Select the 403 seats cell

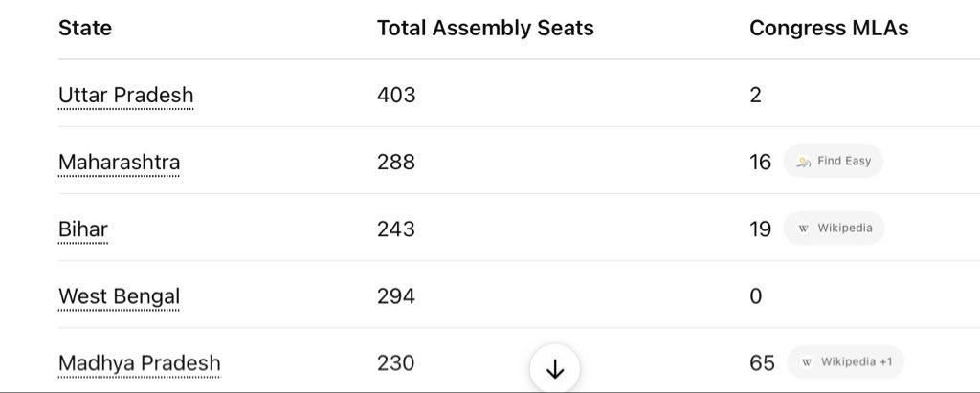pyautogui.click(x=396, y=95)
